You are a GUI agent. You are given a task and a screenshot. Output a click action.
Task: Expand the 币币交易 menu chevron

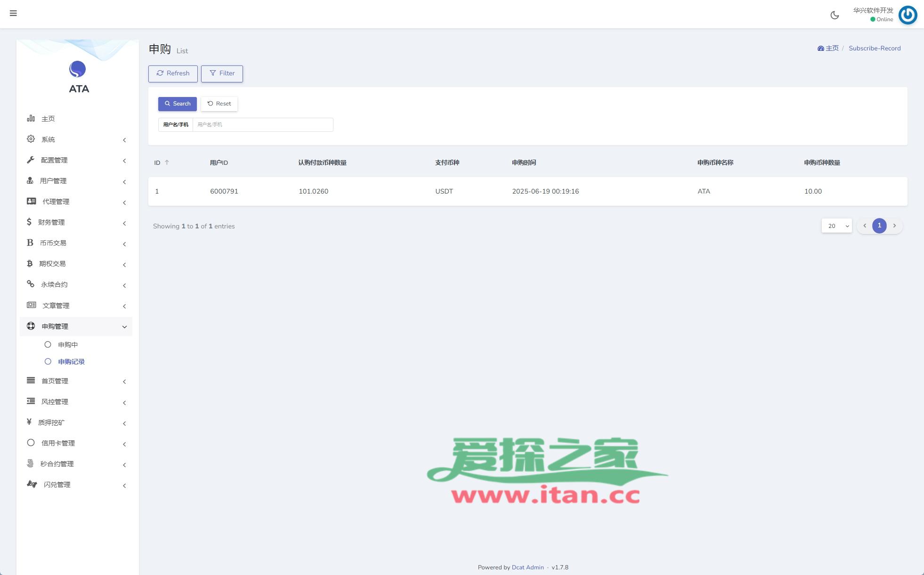(124, 244)
